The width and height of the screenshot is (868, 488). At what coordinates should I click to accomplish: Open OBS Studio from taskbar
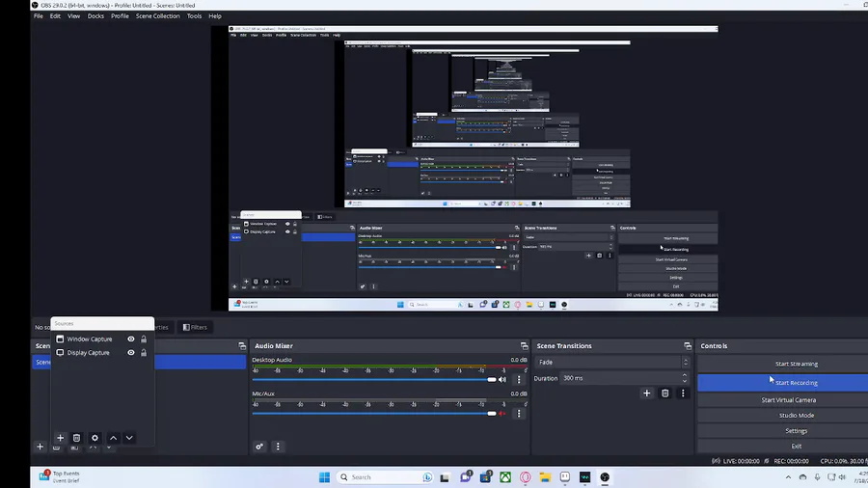(x=605, y=477)
